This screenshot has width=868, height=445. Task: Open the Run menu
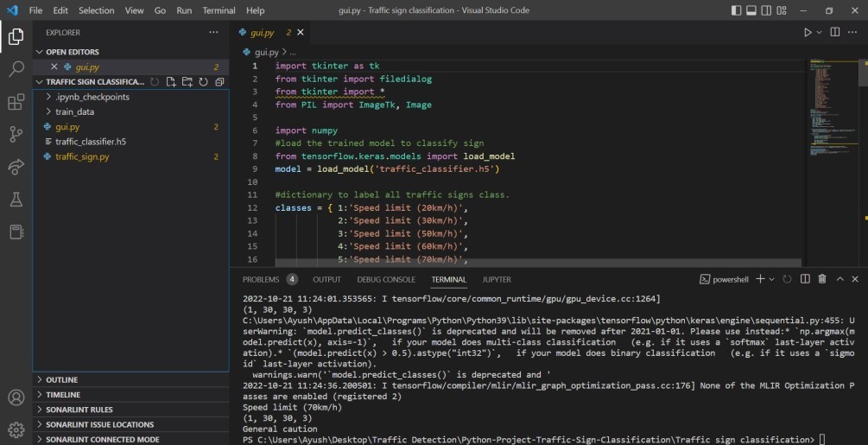click(x=184, y=10)
